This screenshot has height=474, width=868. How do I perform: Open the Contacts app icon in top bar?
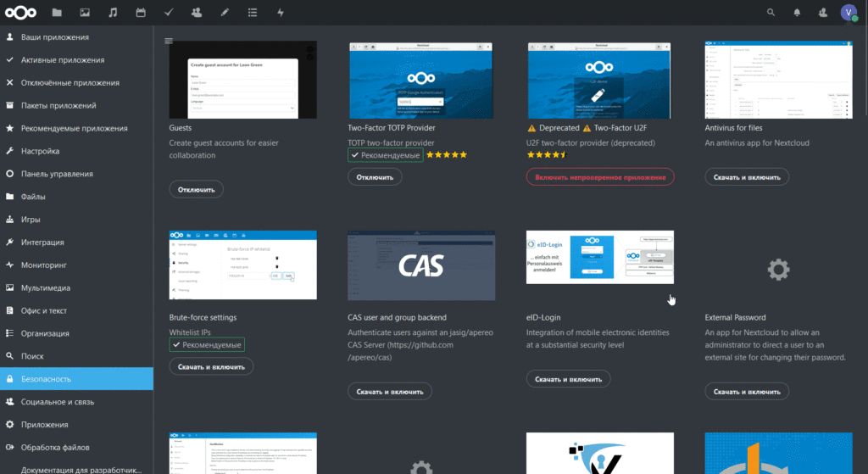197,12
